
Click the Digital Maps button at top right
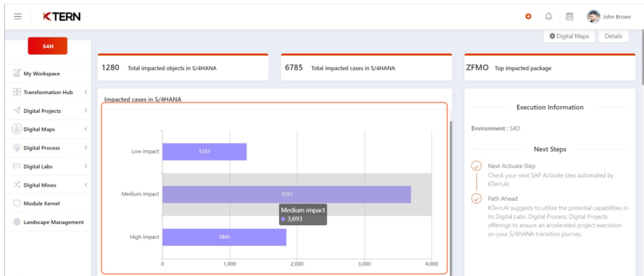[x=569, y=36]
